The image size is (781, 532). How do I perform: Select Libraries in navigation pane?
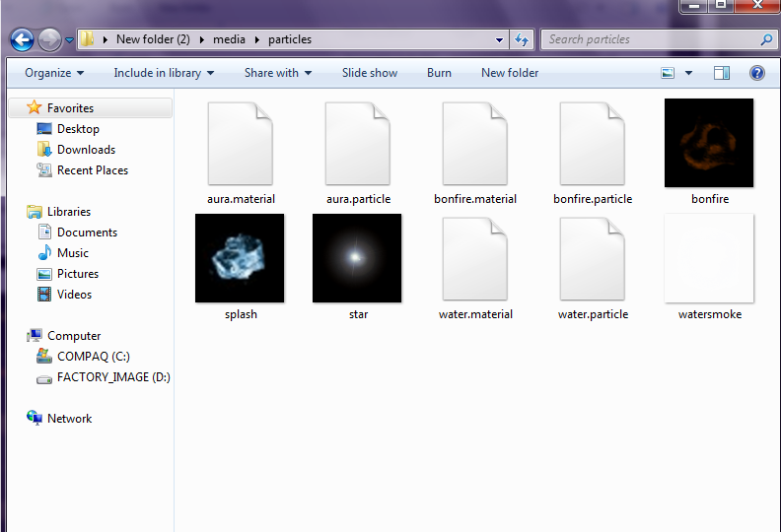point(69,212)
